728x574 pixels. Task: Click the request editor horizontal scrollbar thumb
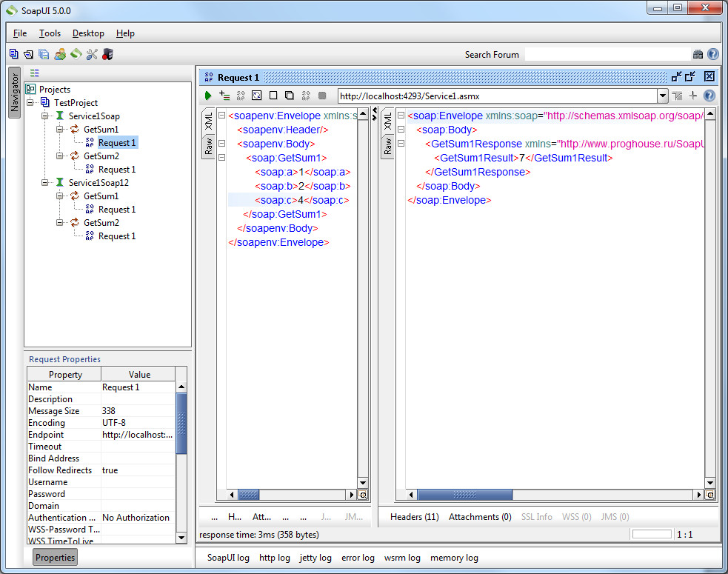click(248, 495)
